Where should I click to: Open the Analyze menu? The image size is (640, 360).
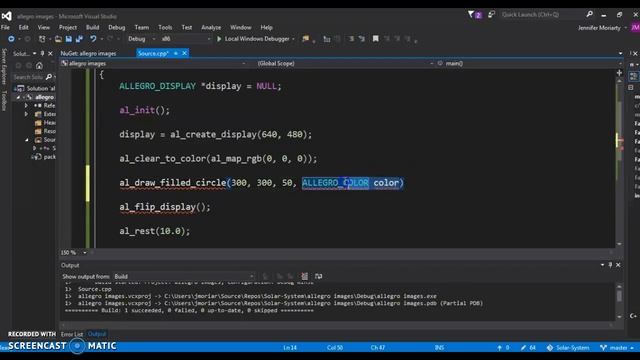(211, 27)
